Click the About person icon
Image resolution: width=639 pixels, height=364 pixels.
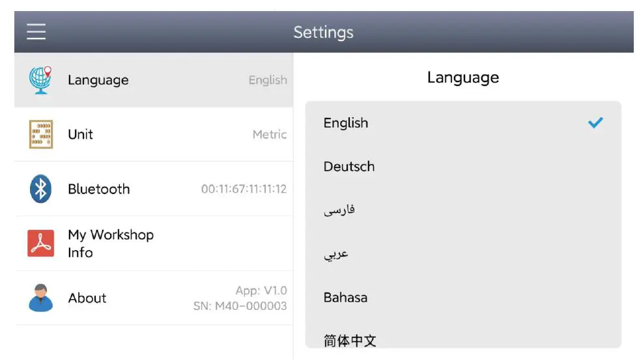coord(40,298)
